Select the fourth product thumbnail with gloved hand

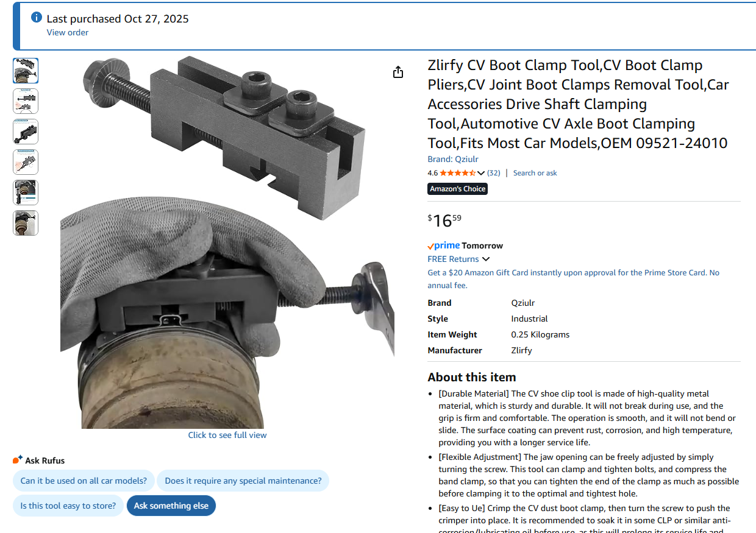pos(26,162)
